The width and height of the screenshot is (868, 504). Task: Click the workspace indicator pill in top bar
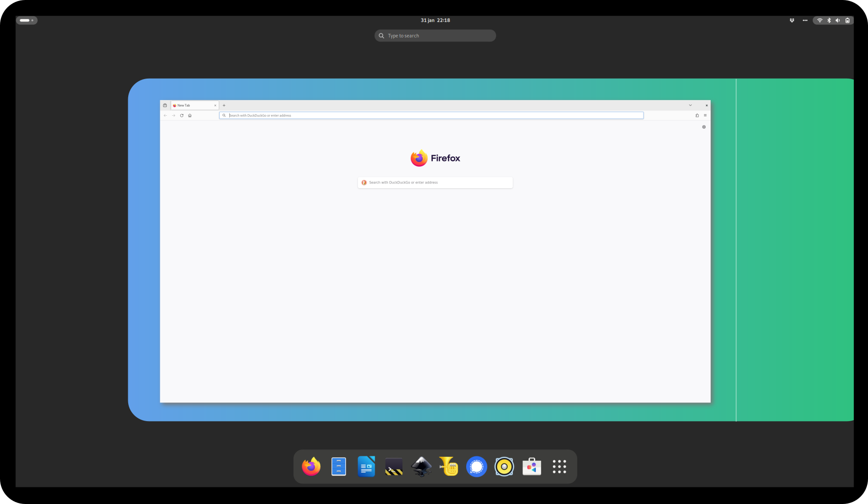(27, 20)
